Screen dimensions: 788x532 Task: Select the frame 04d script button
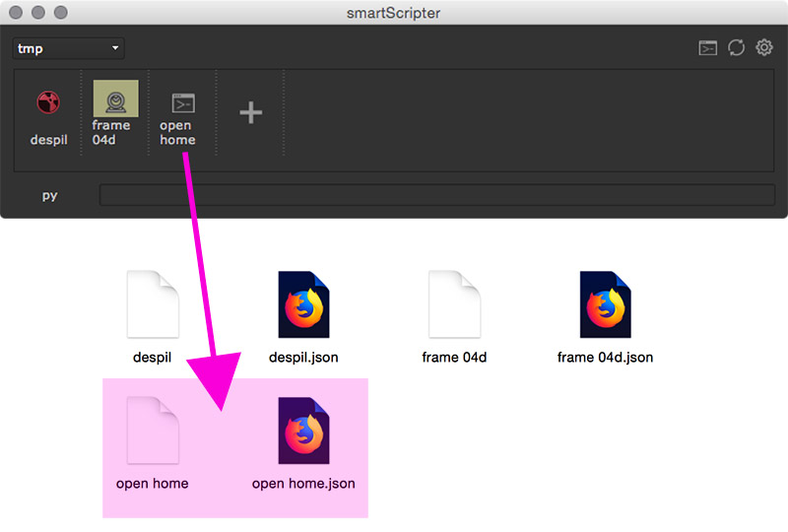[114, 111]
